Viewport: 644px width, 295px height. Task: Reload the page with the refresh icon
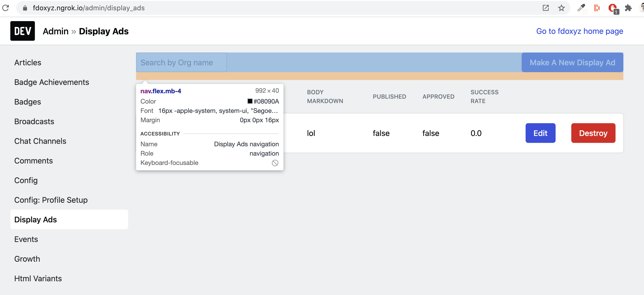5,8
